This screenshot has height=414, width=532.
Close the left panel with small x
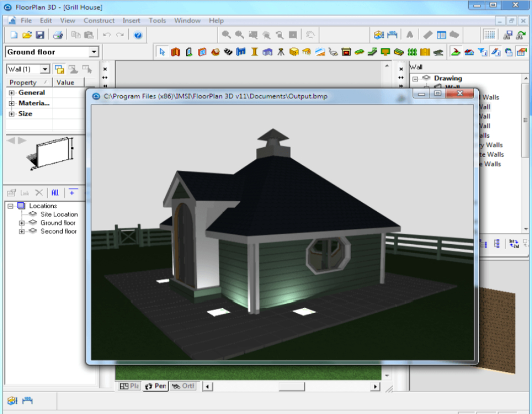tap(105, 69)
